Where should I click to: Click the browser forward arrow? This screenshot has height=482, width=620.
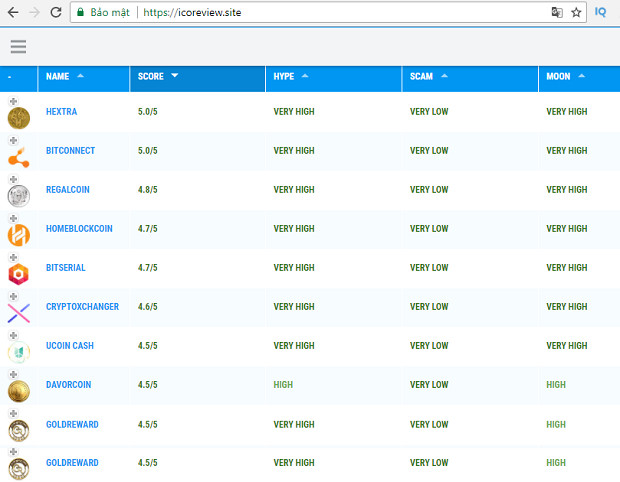[35, 12]
